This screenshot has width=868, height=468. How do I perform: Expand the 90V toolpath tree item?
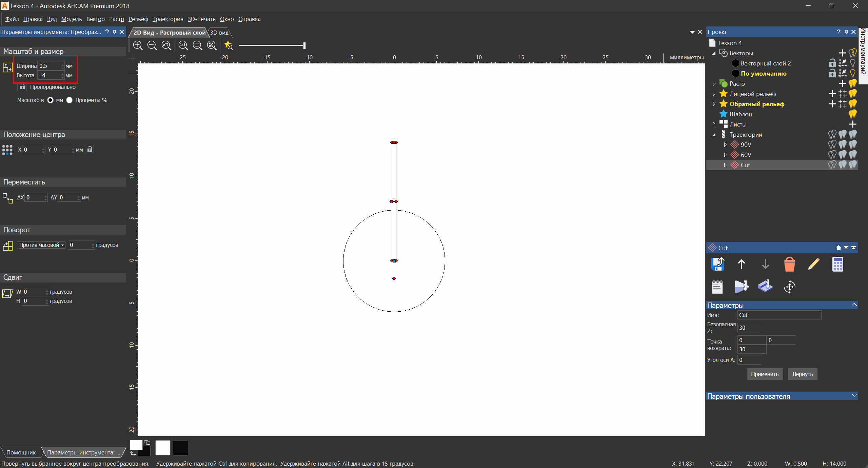(725, 145)
